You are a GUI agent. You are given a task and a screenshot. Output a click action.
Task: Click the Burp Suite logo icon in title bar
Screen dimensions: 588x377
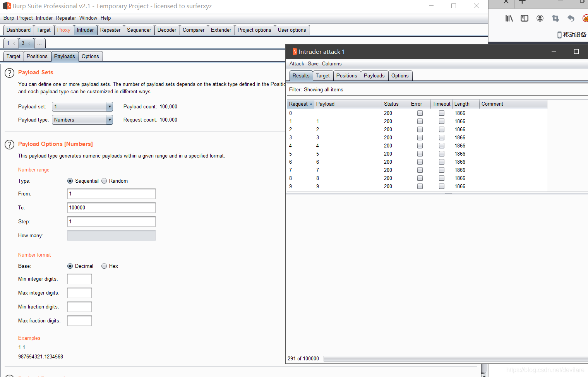(x=7, y=6)
